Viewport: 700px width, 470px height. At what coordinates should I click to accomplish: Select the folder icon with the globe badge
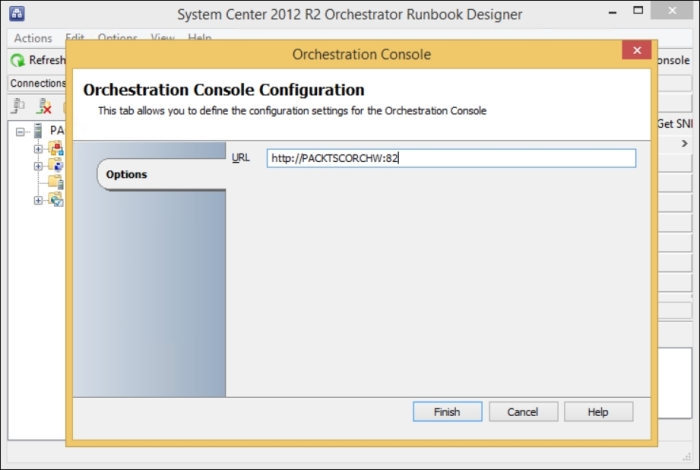[56, 200]
